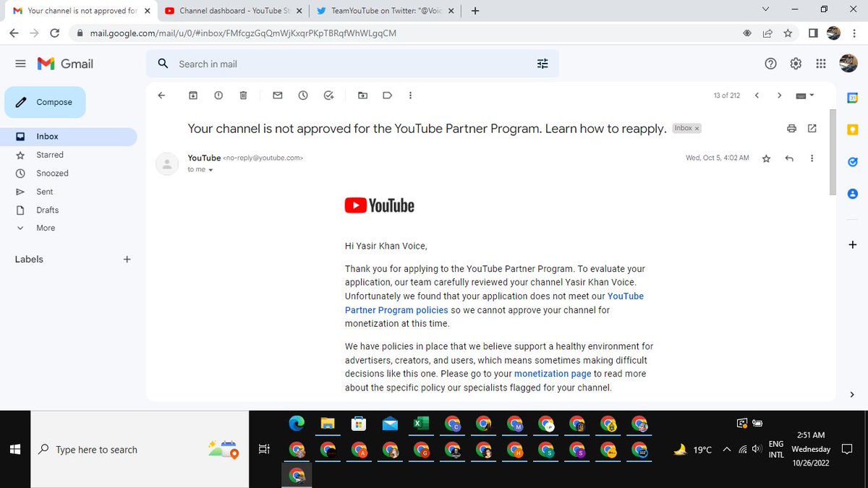Open Google Contacts side panel
This screenshot has height=488, width=868.
tap(852, 194)
